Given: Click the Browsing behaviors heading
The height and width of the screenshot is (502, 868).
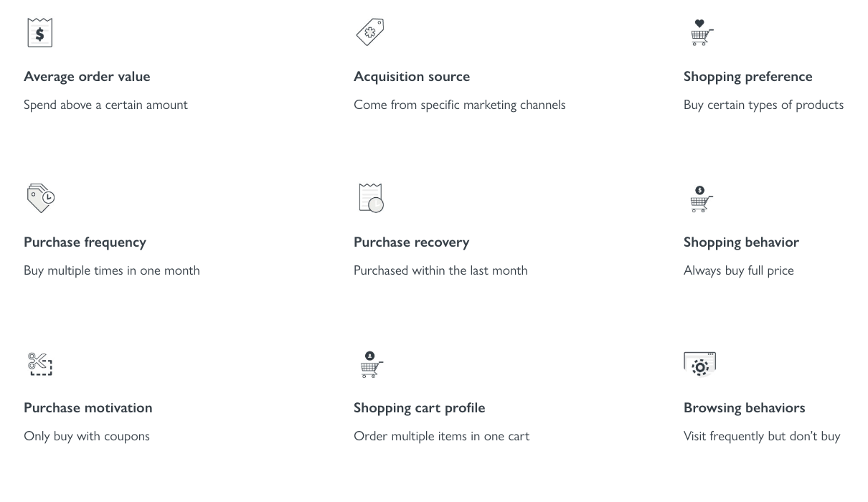Looking at the screenshot, I should click(744, 408).
